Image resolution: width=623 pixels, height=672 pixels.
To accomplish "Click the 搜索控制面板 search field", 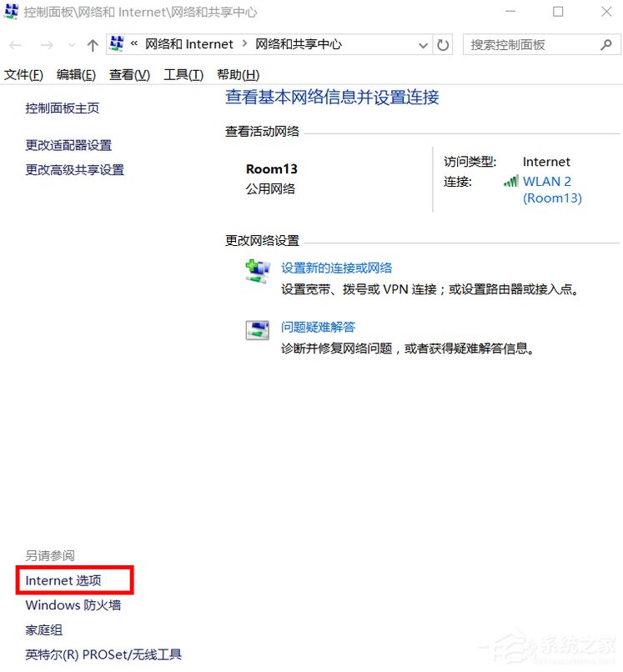I will (x=530, y=45).
